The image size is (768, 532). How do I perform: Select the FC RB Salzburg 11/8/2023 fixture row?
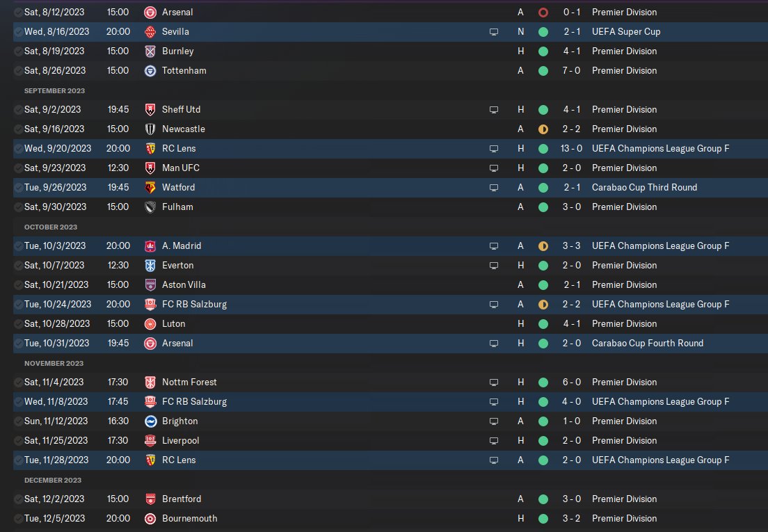click(x=390, y=402)
